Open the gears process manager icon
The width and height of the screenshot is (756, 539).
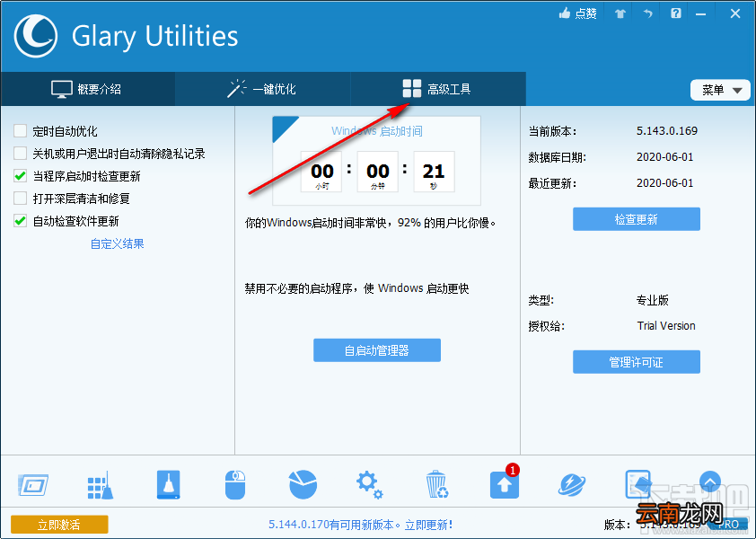tap(369, 485)
